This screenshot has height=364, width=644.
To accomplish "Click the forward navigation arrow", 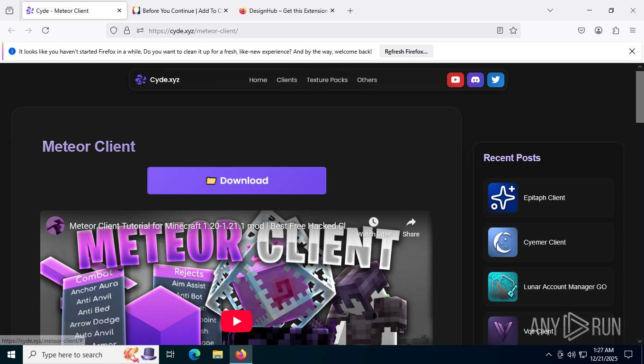I will pos(28,30).
